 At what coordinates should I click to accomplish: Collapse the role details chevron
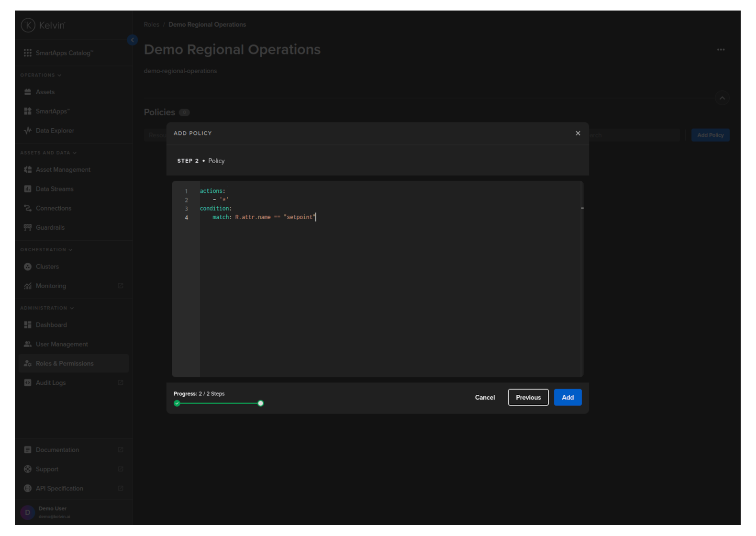point(722,98)
